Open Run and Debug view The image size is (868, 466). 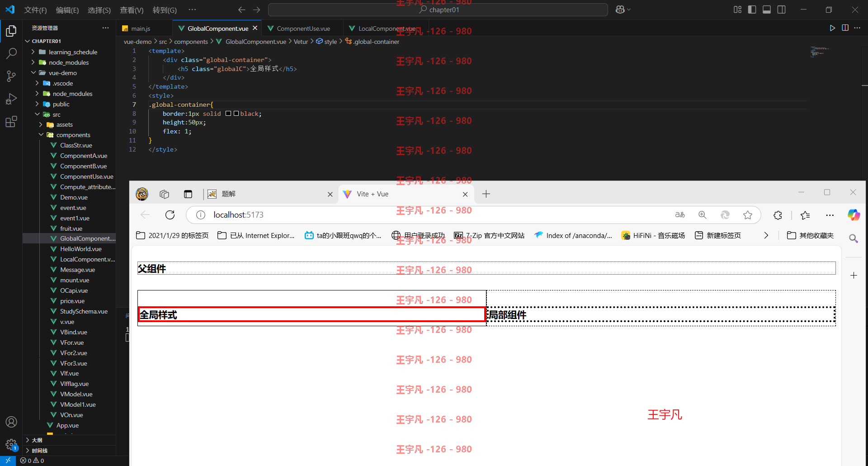(11, 99)
